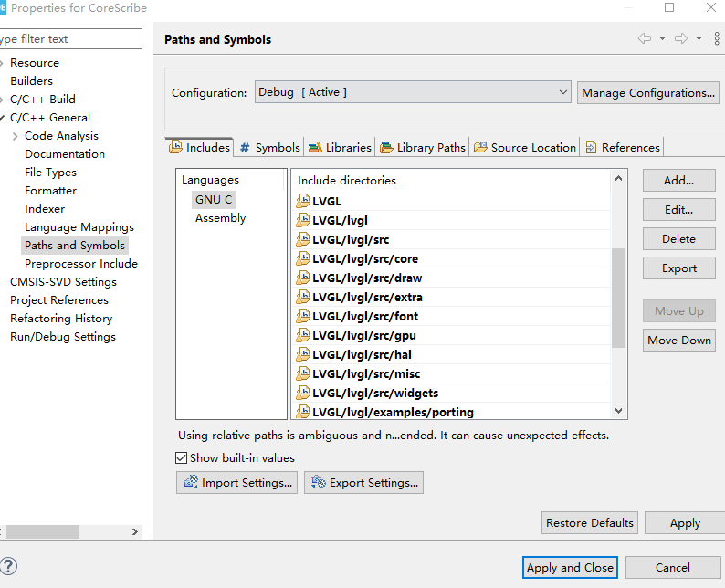Screen dimensions: 725x588
Task: Expand the Code Analysis tree node
Action: click(16, 136)
